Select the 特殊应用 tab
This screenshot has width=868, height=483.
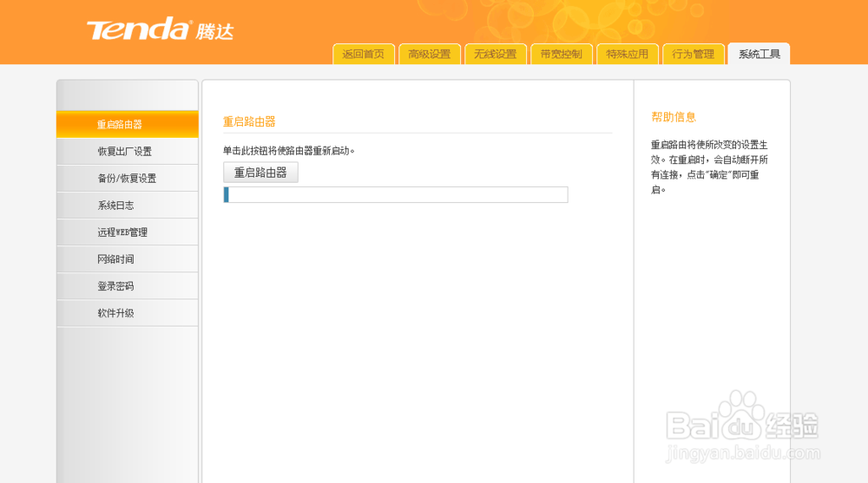point(628,54)
